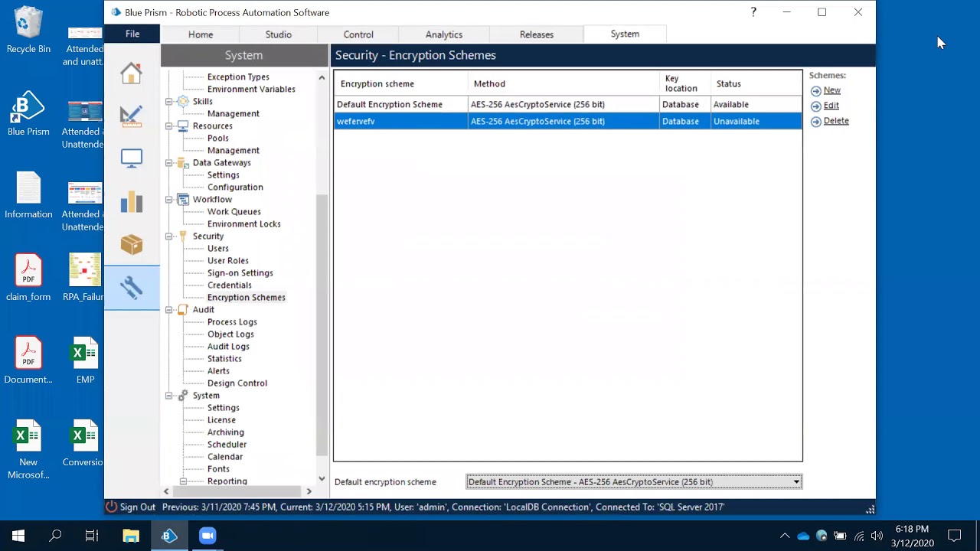This screenshot has width=980, height=551.
Task: Collapse the Workflow tree node
Action: pyautogui.click(x=169, y=200)
